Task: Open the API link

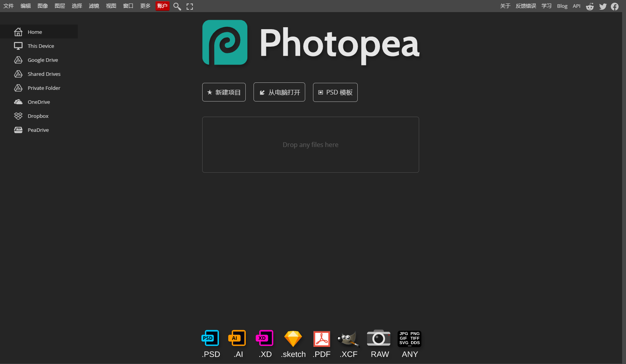Action: [576, 6]
